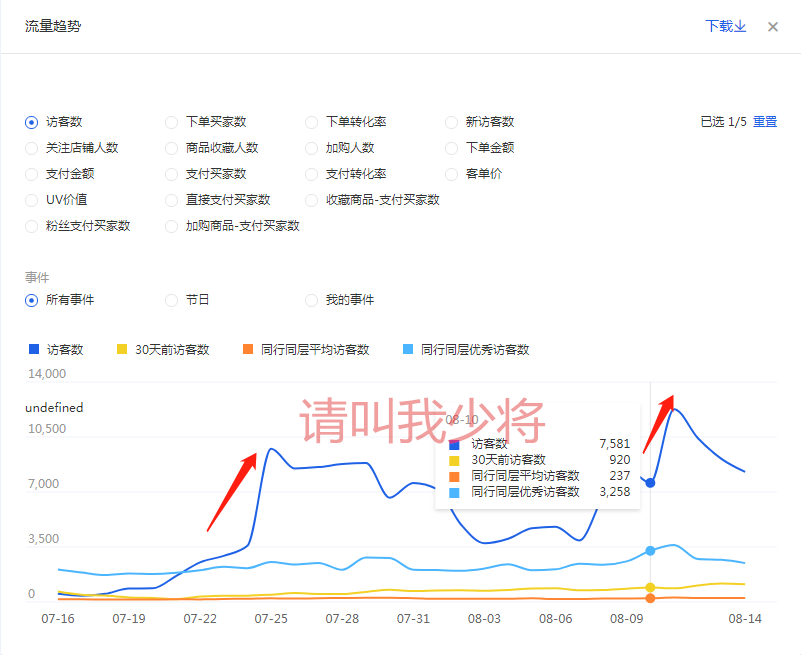
Task: Close the 流量趋势 dialog
Action: pyautogui.click(x=772, y=27)
